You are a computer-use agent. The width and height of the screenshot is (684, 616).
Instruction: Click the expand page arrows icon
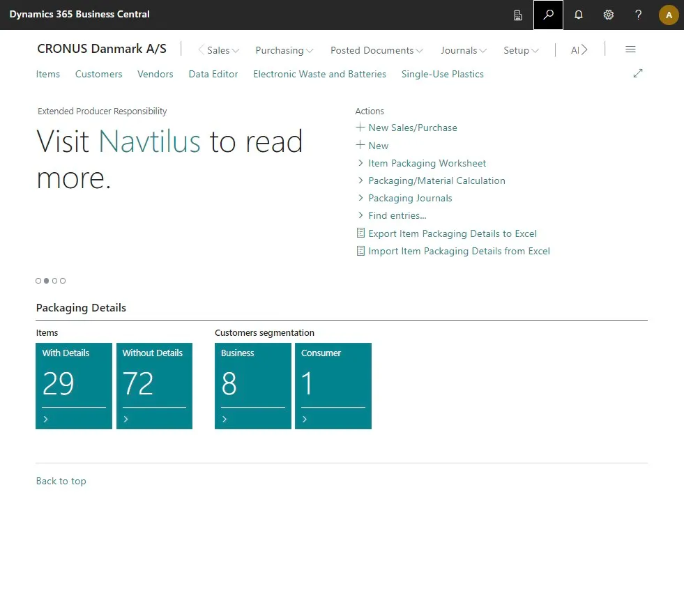tap(638, 73)
